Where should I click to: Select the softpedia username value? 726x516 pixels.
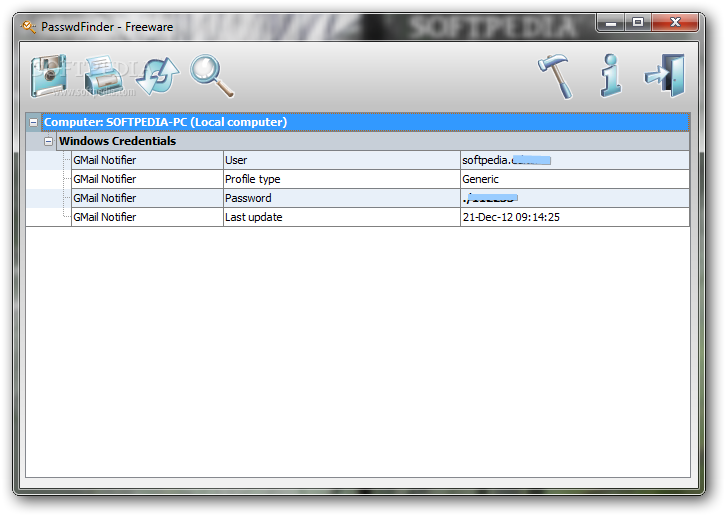coord(575,160)
